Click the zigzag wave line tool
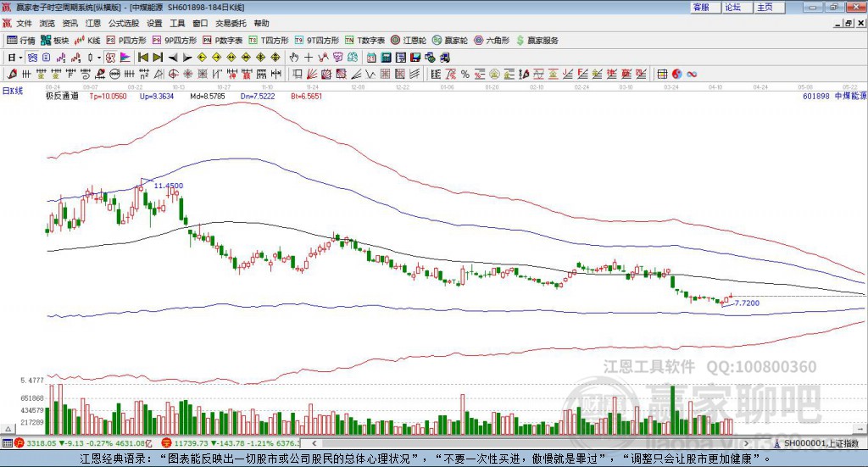The height and width of the screenshot is (467, 868). 370,74
